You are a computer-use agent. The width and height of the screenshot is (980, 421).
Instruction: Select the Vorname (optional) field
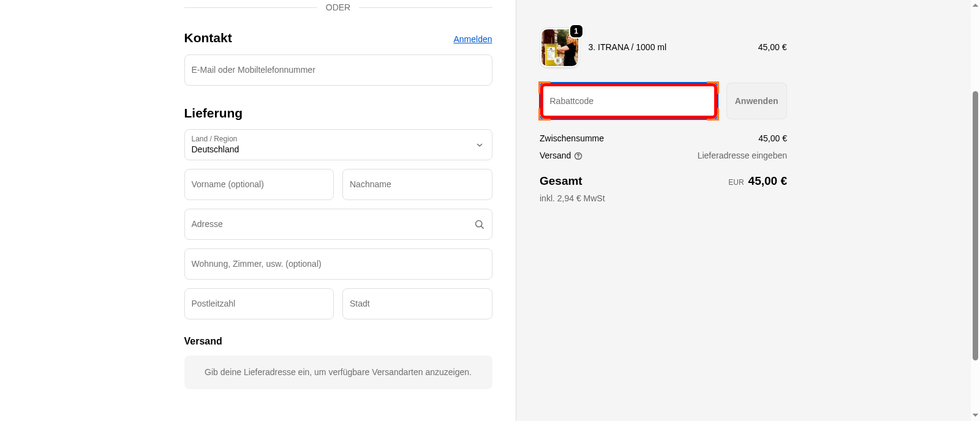tap(258, 185)
